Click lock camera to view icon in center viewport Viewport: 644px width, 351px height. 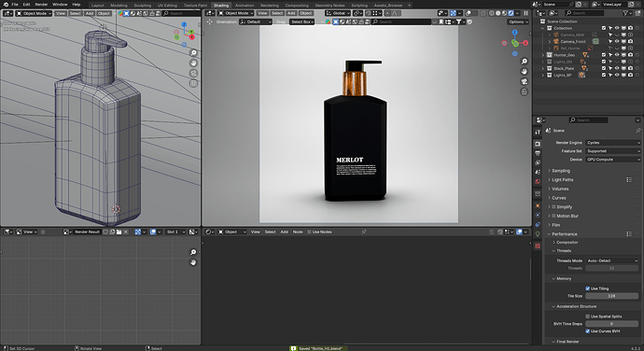tap(525, 91)
